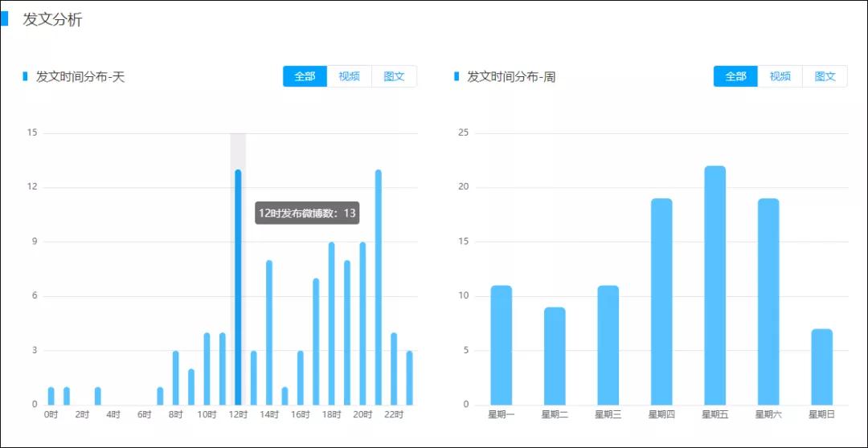The height and width of the screenshot is (448, 868).
Task: Click the 星期三 bar in the weekly chart
Action: point(608,345)
